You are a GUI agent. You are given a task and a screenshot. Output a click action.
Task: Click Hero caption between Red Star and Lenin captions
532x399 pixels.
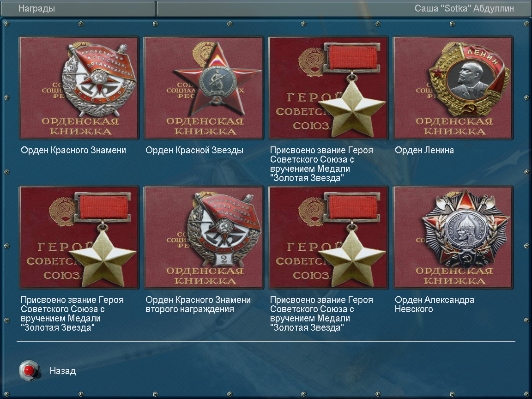[321, 164]
